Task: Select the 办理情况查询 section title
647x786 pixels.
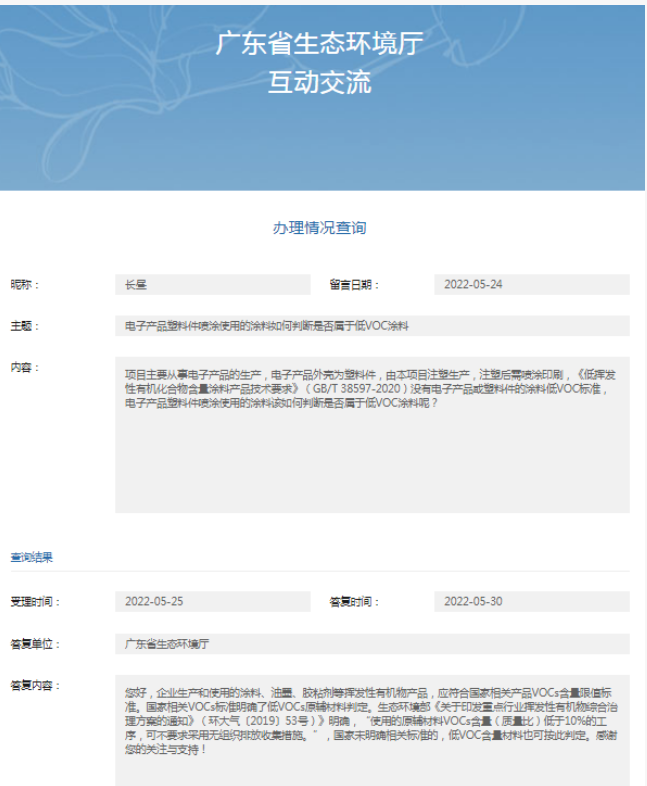Action: (x=319, y=228)
